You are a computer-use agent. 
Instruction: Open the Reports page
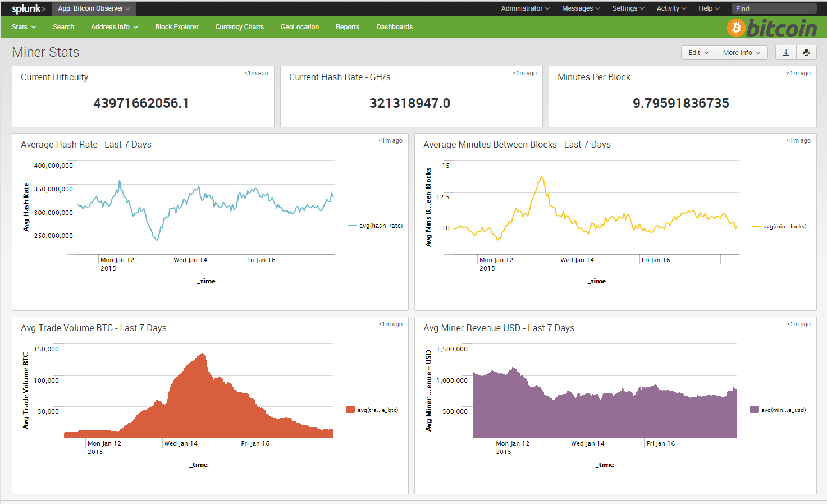[348, 27]
